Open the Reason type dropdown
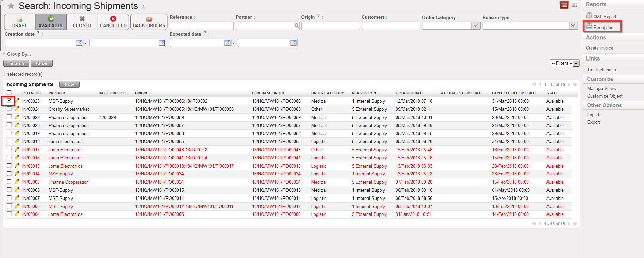 (x=573, y=26)
